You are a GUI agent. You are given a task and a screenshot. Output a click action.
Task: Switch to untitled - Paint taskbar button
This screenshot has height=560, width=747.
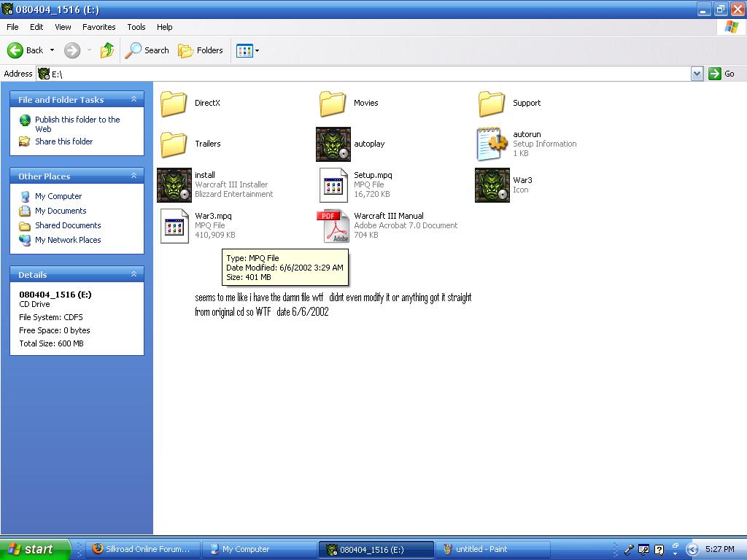493,549
